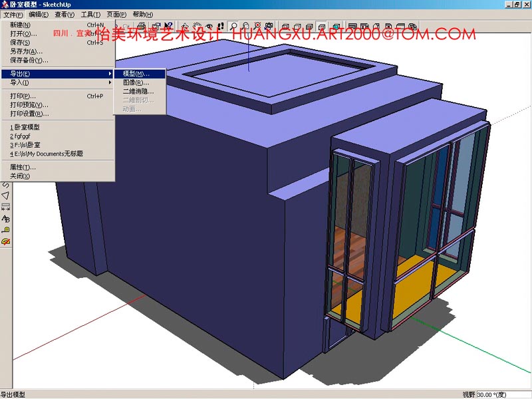Select the Orbit tool

pyautogui.click(x=185, y=26)
